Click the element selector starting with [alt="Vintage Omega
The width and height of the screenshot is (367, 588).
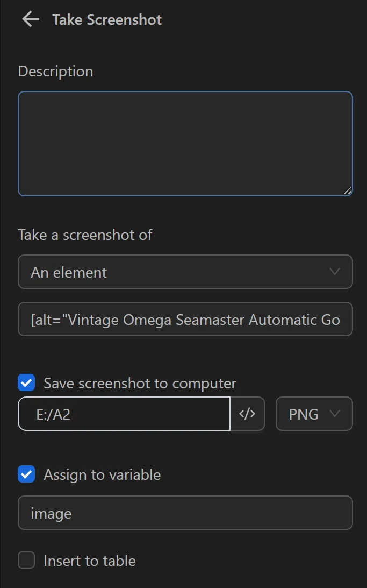[x=185, y=319]
